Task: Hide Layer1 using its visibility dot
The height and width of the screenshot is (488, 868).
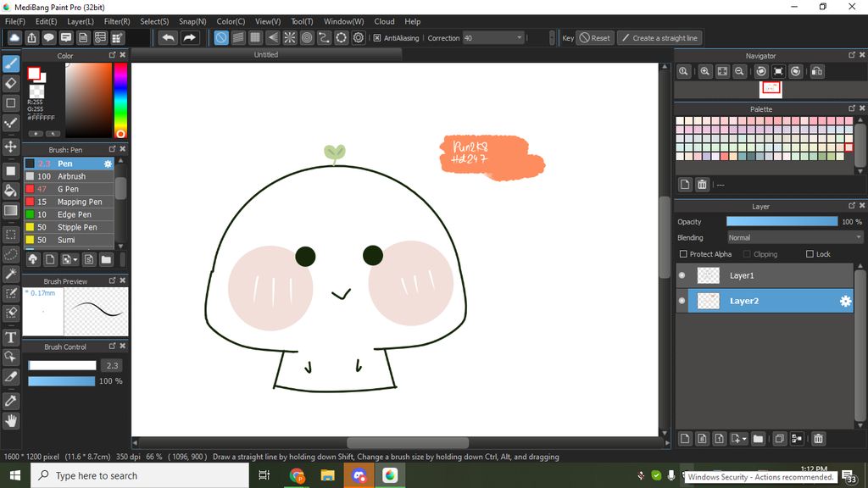Action: point(682,275)
